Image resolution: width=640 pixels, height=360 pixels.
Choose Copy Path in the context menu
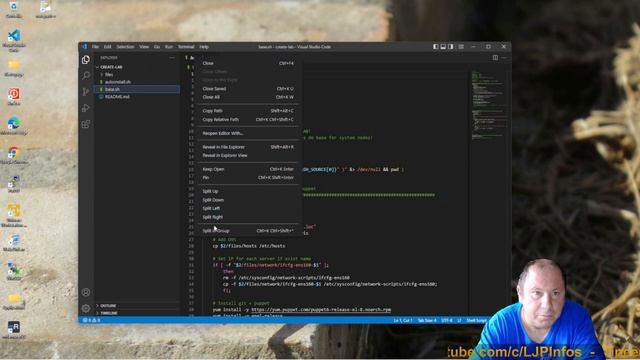[x=248, y=111]
